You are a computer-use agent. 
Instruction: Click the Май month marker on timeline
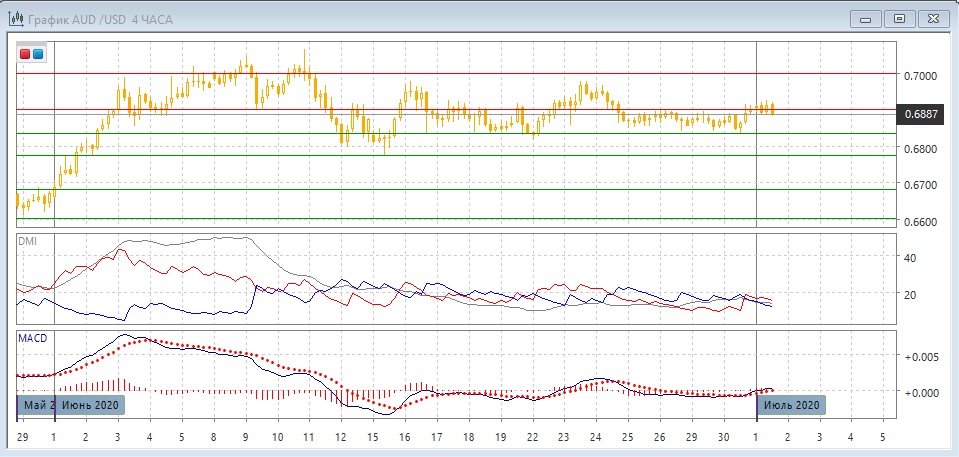click(x=36, y=405)
